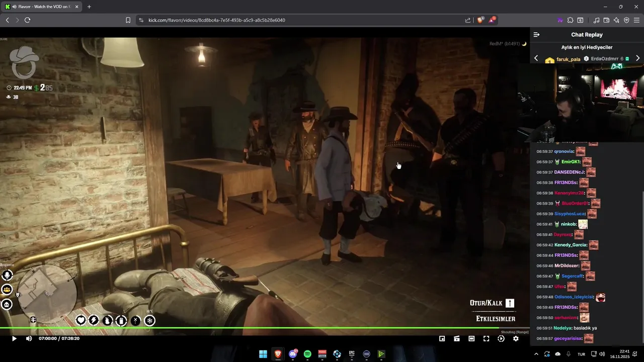Viewport: 644px width, 362px height.
Task: Open qronovia's chat username
Action: (564, 151)
